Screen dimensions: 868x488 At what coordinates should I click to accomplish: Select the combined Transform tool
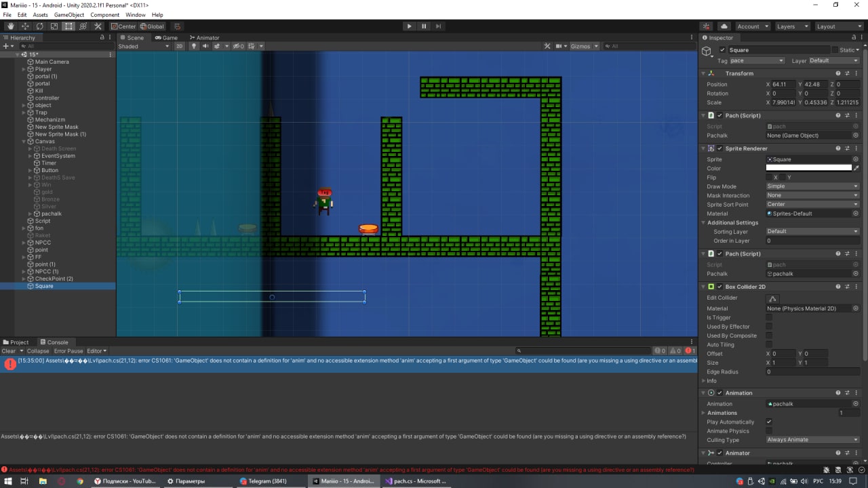coord(83,26)
